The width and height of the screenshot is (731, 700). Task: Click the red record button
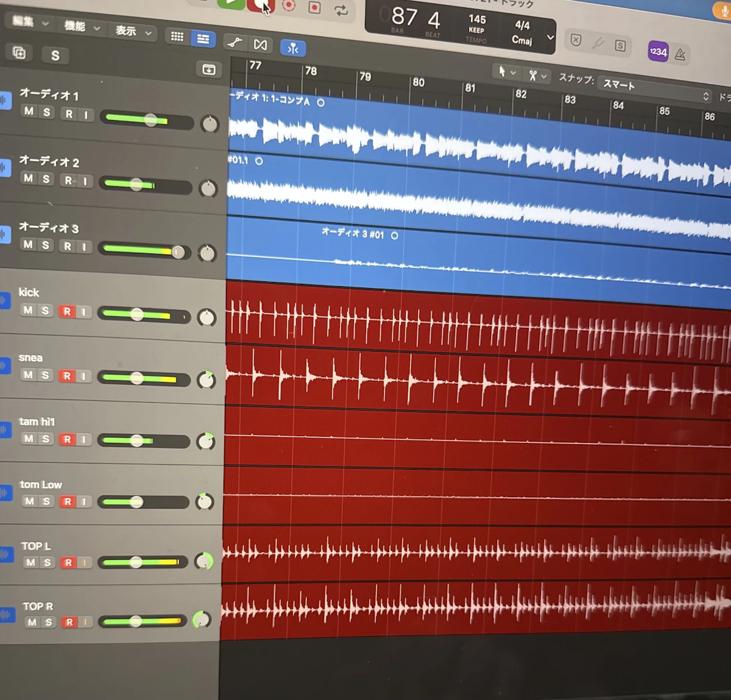tap(260, 5)
